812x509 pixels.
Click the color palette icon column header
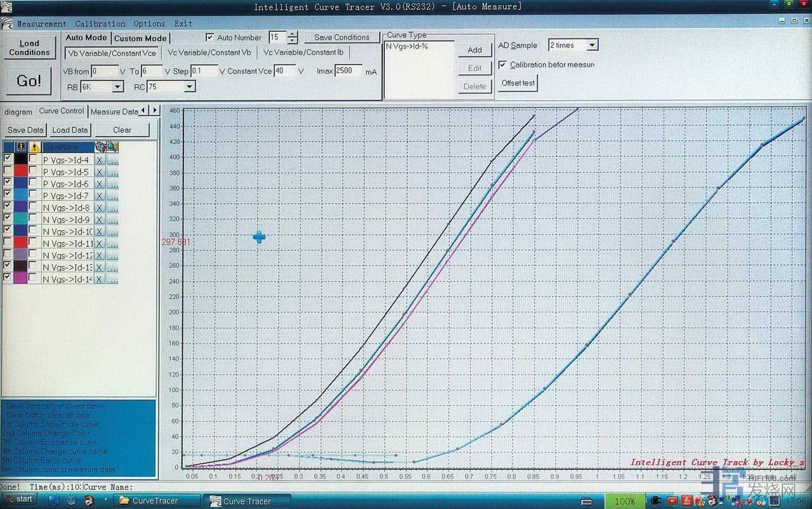20,147
